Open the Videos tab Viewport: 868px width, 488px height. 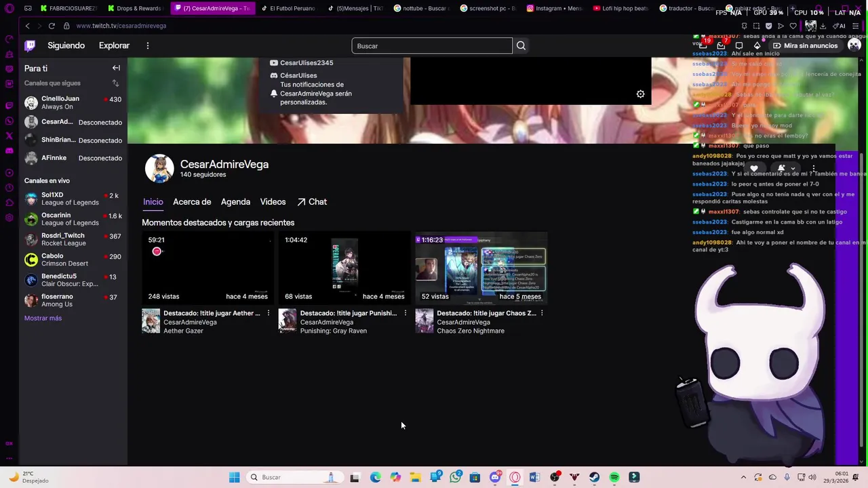click(x=273, y=202)
